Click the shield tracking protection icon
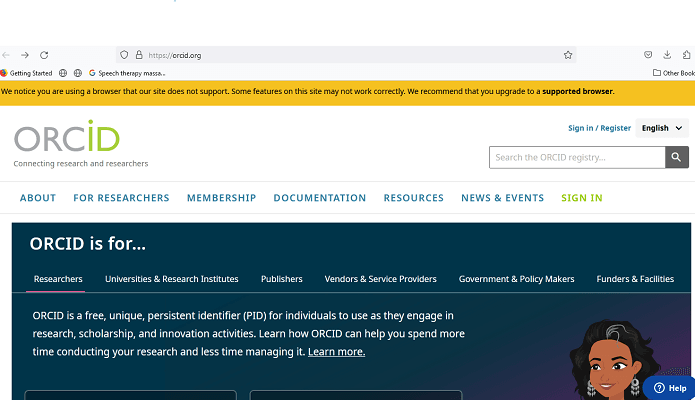The image size is (695, 400). click(124, 55)
